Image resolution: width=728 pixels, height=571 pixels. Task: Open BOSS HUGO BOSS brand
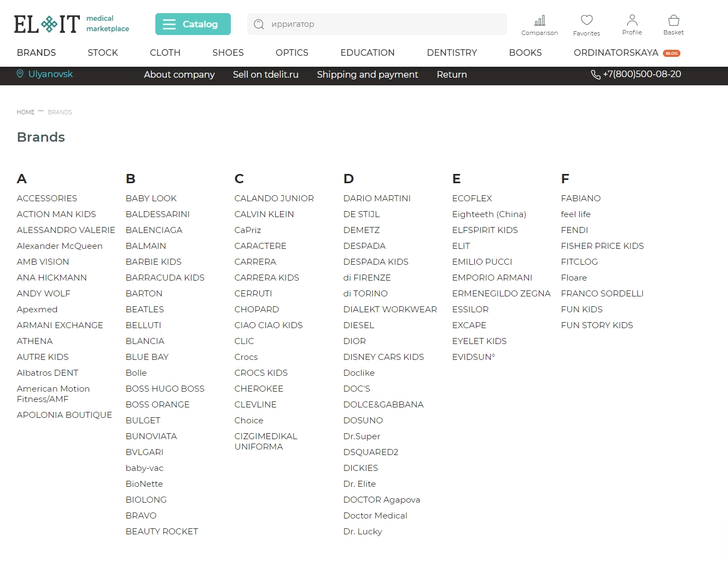pos(165,388)
